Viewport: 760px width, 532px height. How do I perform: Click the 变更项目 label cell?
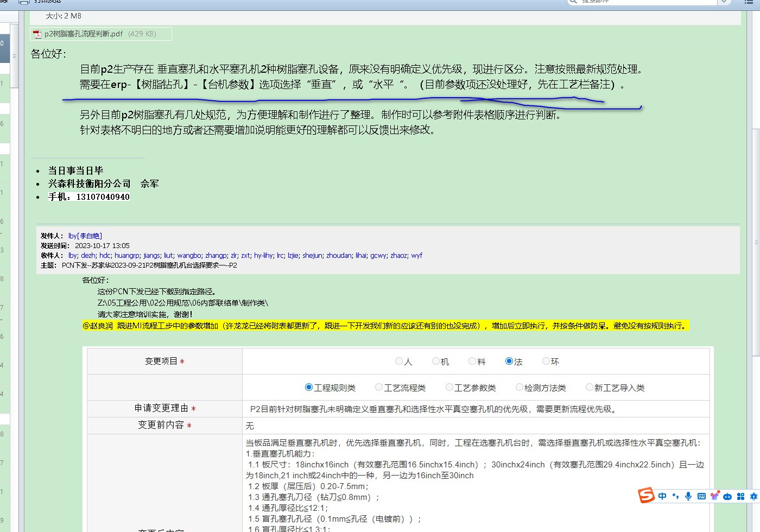click(x=164, y=361)
